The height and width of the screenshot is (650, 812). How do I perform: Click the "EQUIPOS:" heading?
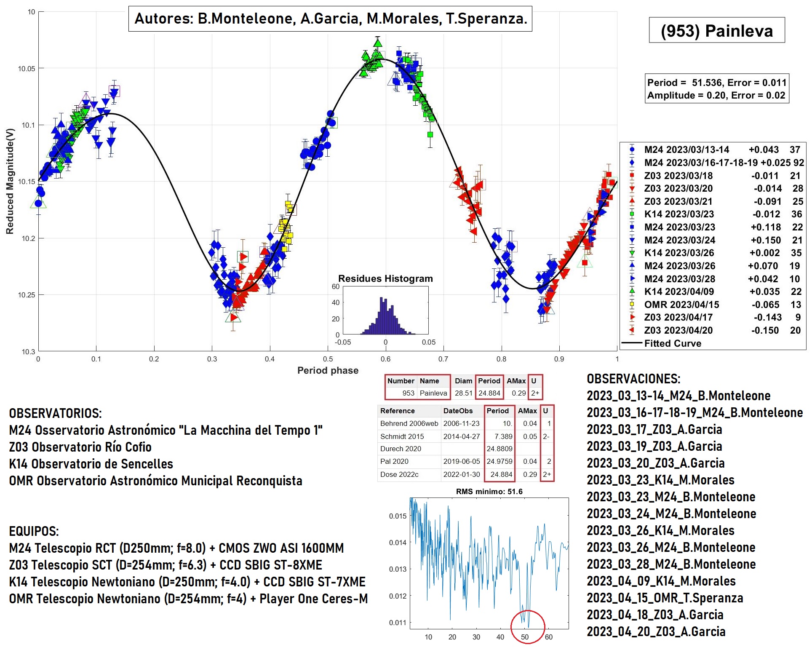pyautogui.click(x=34, y=531)
